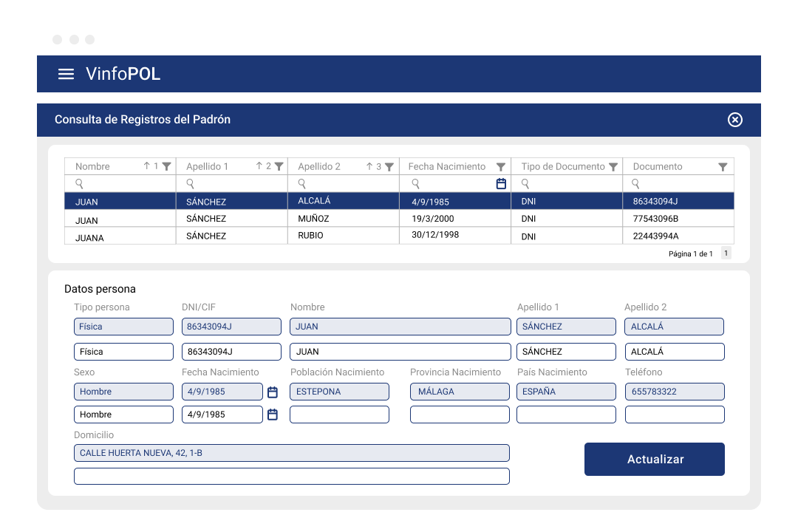Open the calendar beside the white Fecha Nacimiento field
Viewport: 798px width, 532px height.
(273, 415)
